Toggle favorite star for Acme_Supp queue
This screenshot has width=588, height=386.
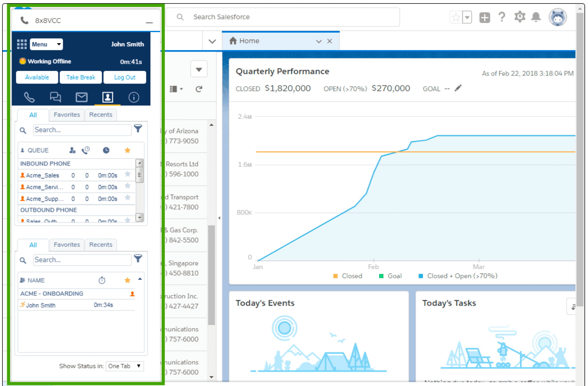click(128, 198)
